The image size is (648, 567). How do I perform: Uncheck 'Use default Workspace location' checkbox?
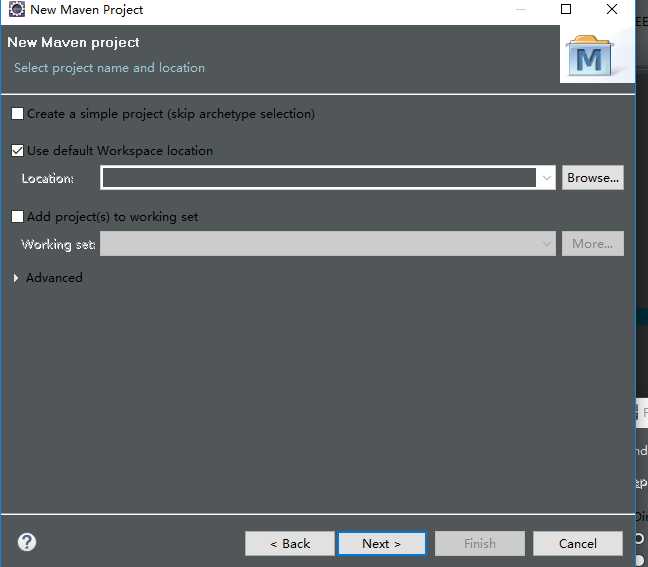[x=17, y=151]
